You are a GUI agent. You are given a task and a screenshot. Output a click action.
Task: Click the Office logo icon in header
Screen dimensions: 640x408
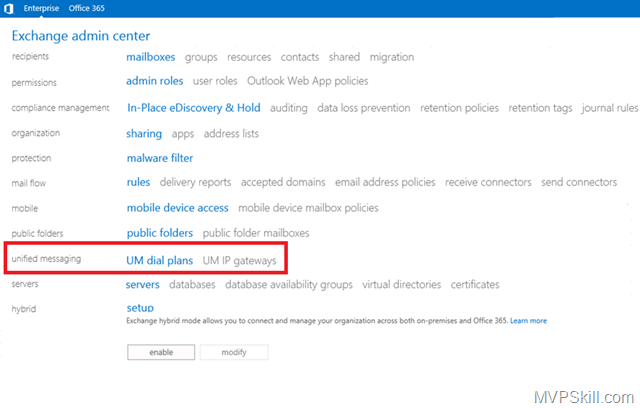click(8, 8)
